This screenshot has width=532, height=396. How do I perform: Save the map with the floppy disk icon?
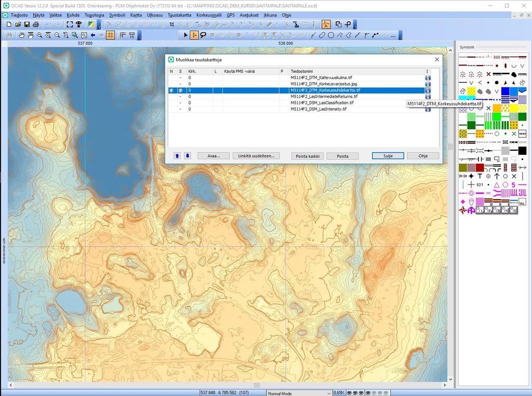coord(27,24)
